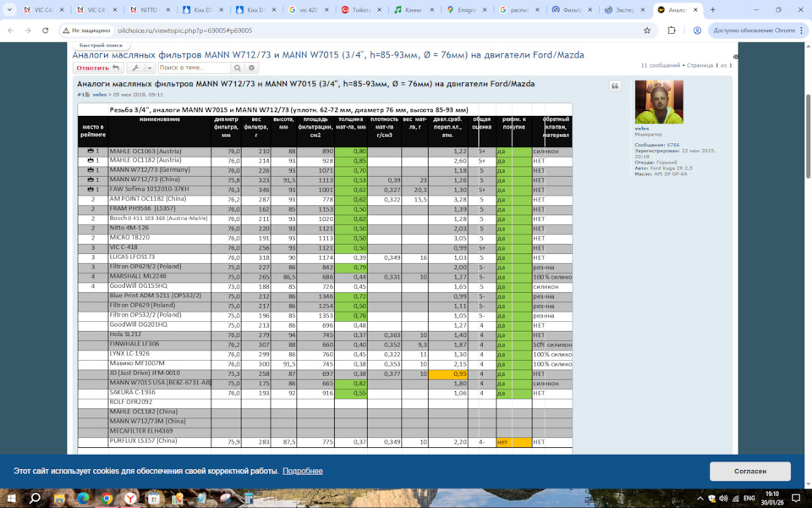
Task: Click the MAHLE OC1063 (Austria) row name
Action: click(145, 152)
